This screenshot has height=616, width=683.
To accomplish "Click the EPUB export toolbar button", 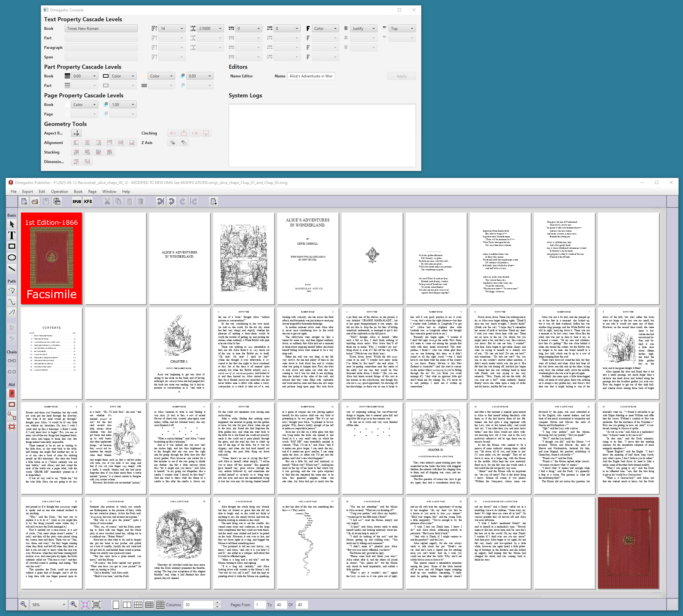I will pyautogui.click(x=77, y=202).
